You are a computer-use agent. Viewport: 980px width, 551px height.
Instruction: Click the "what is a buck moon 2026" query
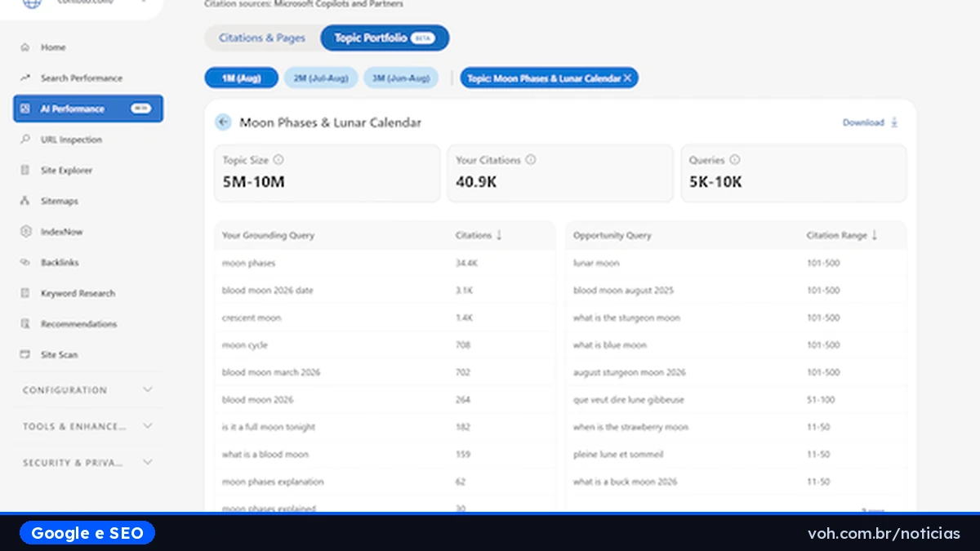[x=625, y=482]
